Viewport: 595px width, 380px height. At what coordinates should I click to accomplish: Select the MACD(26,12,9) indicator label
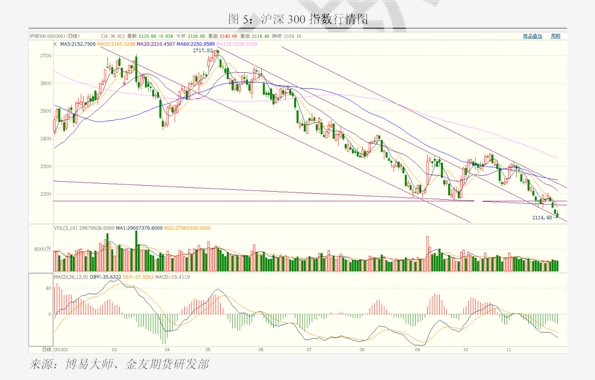(71, 277)
